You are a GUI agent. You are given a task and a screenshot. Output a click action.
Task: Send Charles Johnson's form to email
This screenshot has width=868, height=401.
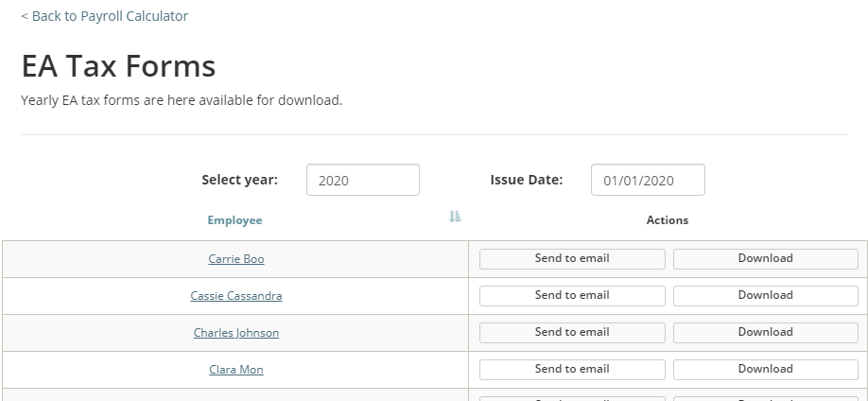pos(572,332)
